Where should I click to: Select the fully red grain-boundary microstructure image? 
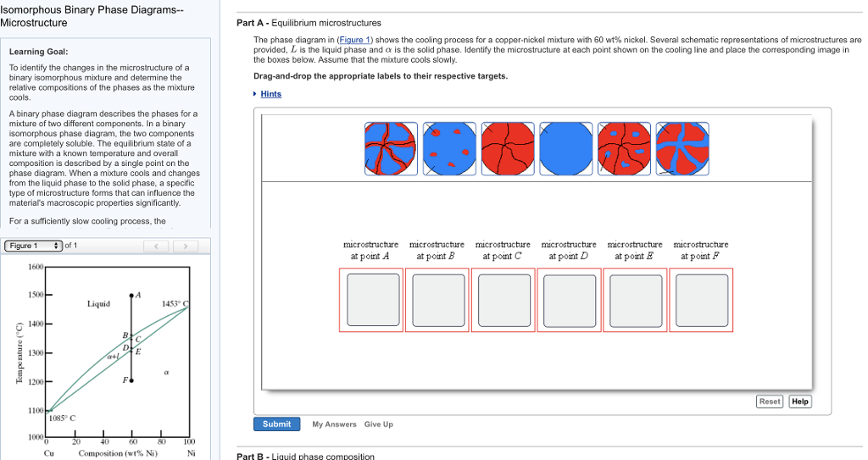508,148
